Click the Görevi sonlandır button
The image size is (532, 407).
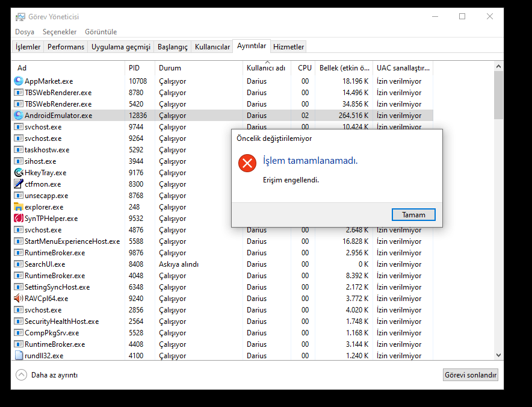[470, 375]
